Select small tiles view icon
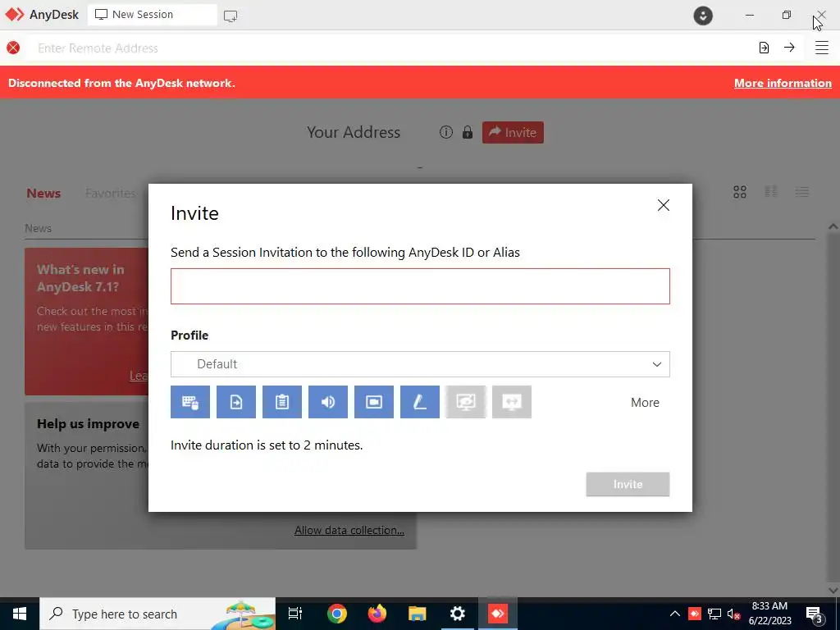Image resolution: width=840 pixels, height=630 pixels. tap(771, 191)
